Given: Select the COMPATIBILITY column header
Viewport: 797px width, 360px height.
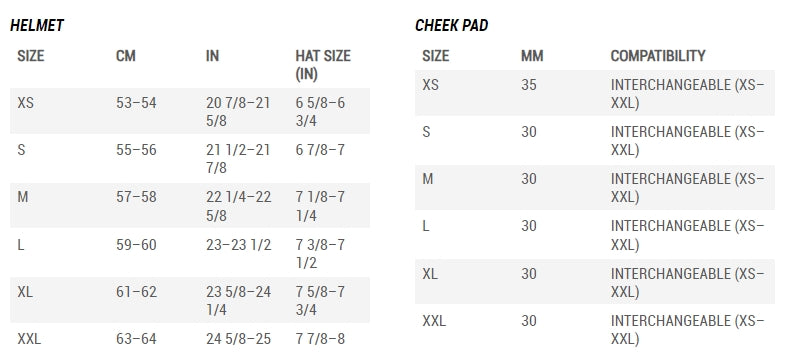Looking at the screenshot, I should (x=658, y=55).
